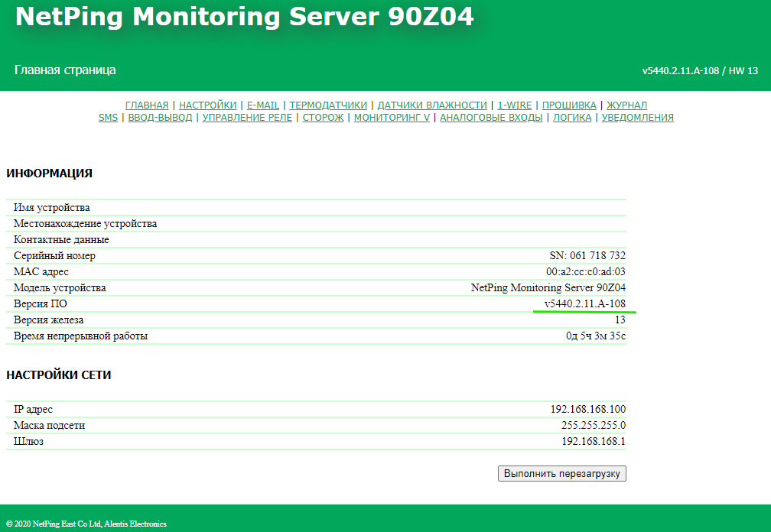Open the ГЛАВНАЯ navigation link
The image size is (771, 532).
[x=146, y=105]
